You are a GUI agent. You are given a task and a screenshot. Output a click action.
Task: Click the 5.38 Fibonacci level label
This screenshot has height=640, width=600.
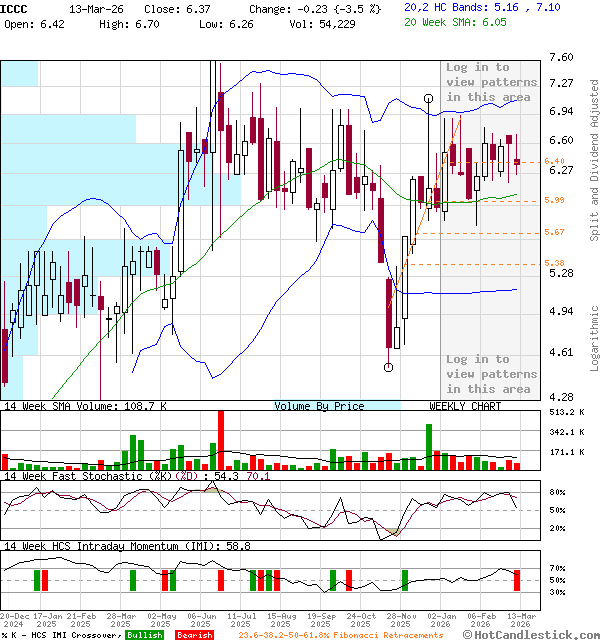pos(555,264)
